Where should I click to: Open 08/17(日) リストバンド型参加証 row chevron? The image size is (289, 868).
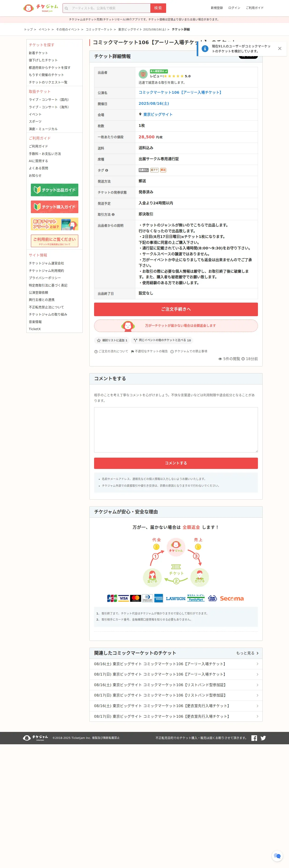coord(257,695)
